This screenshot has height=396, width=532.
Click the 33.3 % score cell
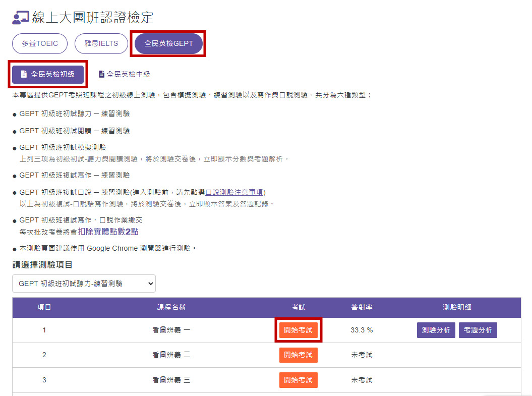click(x=362, y=330)
